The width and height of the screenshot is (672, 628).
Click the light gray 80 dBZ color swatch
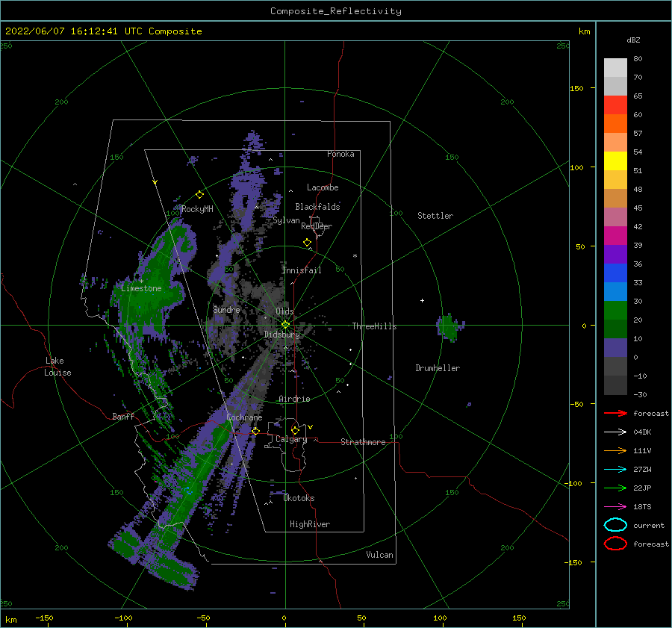coord(615,67)
